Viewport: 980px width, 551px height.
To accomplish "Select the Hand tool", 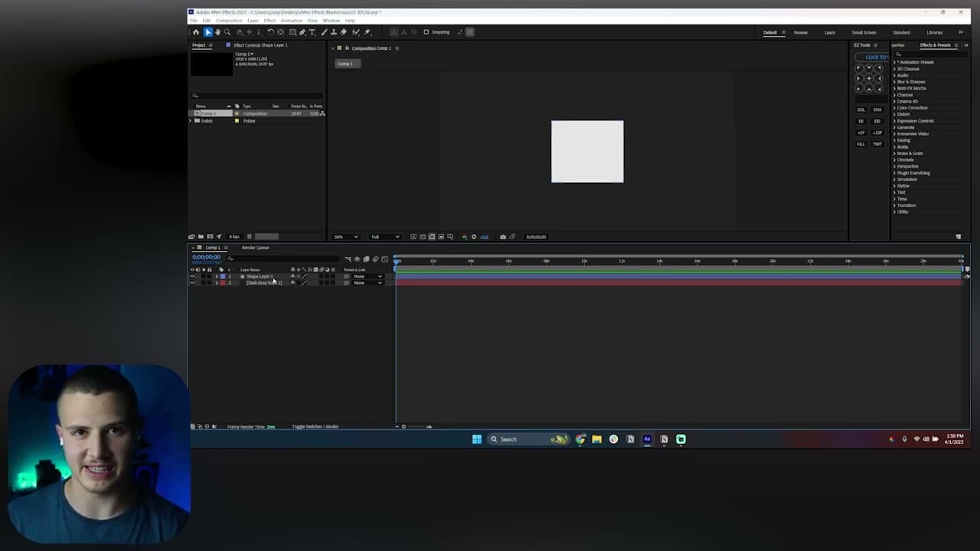I will (218, 32).
